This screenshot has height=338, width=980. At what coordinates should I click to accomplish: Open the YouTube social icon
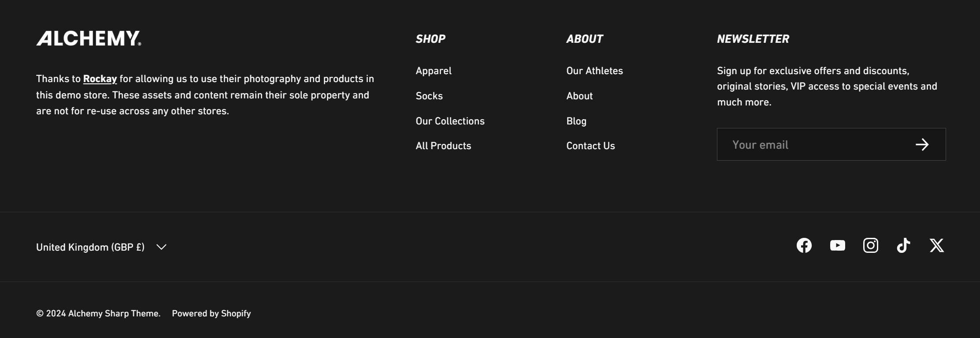coord(837,245)
